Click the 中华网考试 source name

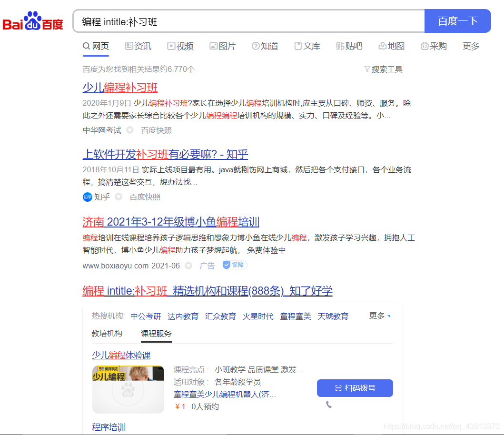tap(102, 130)
